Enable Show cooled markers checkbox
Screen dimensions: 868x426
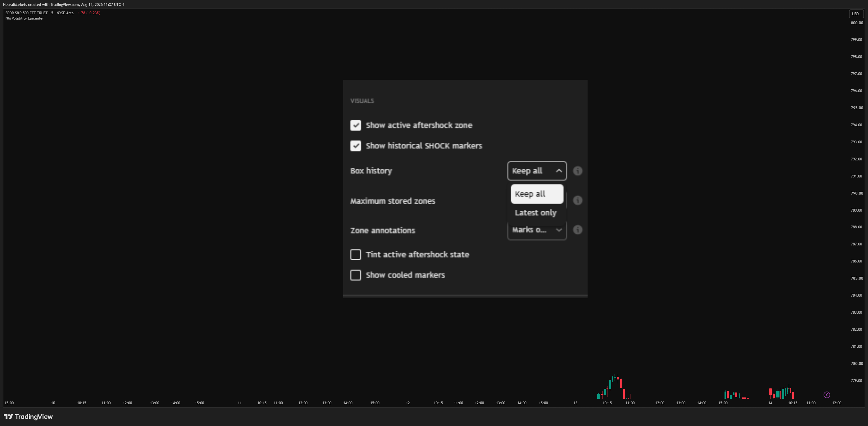pyautogui.click(x=356, y=275)
